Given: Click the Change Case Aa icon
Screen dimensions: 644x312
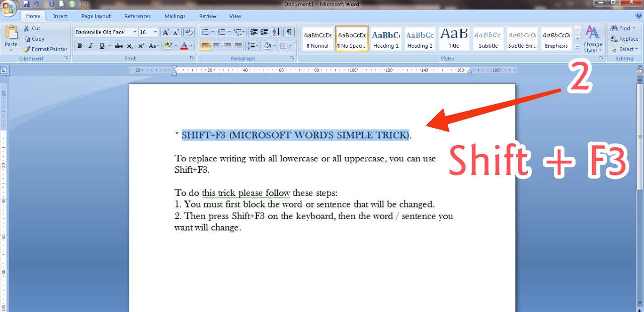Looking at the screenshot, I should point(152,46).
